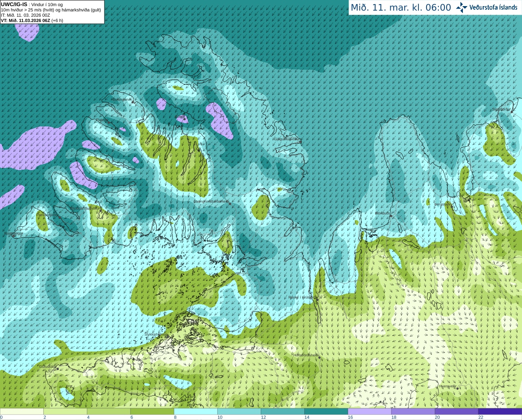Click the Gjögurflugvöllur station label
The image size is (522, 420).
point(287,139)
